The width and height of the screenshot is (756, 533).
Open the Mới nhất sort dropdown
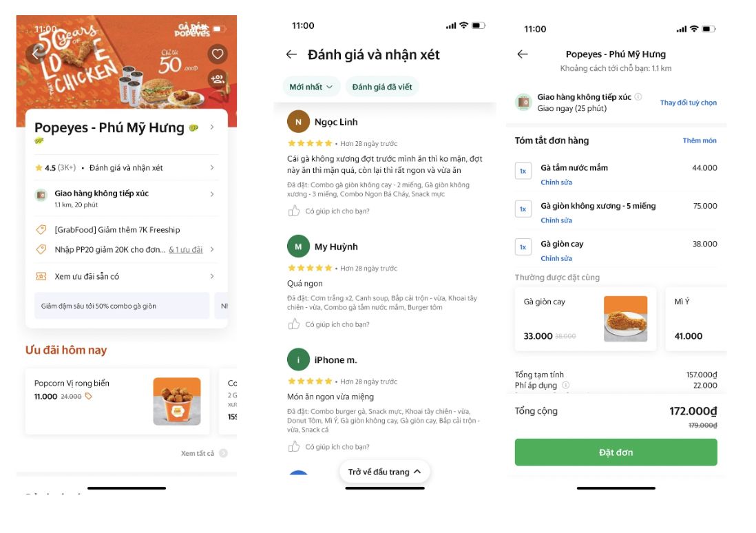pos(311,87)
